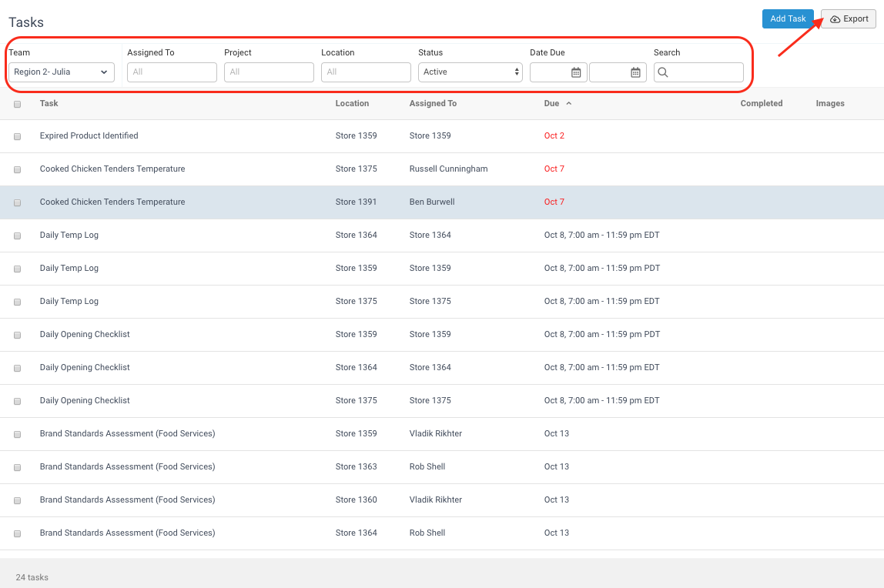Sort by the Completed column header
884x588 pixels.
(761, 103)
